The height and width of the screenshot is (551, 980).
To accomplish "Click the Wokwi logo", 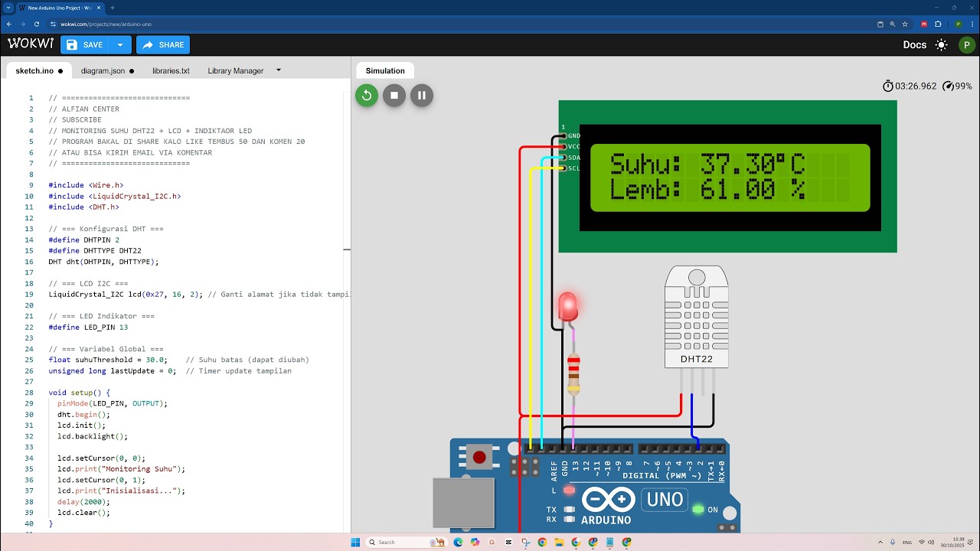I will click(x=31, y=44).
